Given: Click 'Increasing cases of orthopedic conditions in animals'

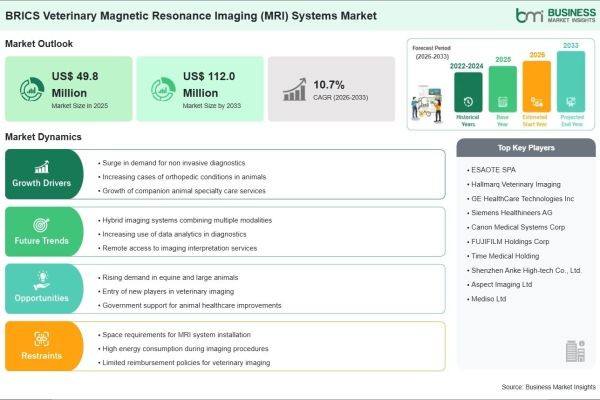Looking at the screenshot, I should point(182,177).
